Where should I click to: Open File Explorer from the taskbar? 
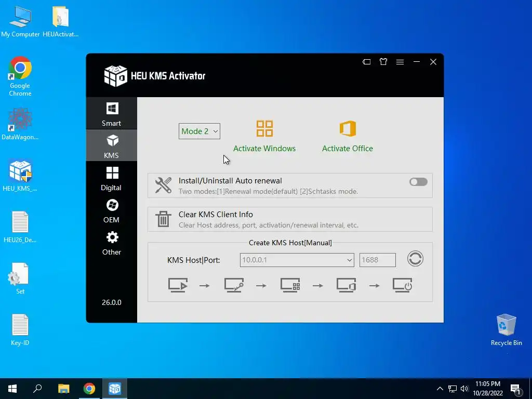coord(63,389)
